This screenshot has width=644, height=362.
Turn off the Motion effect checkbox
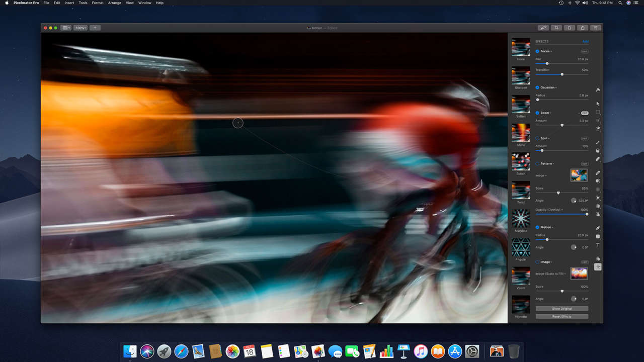[x=537, y=227]
